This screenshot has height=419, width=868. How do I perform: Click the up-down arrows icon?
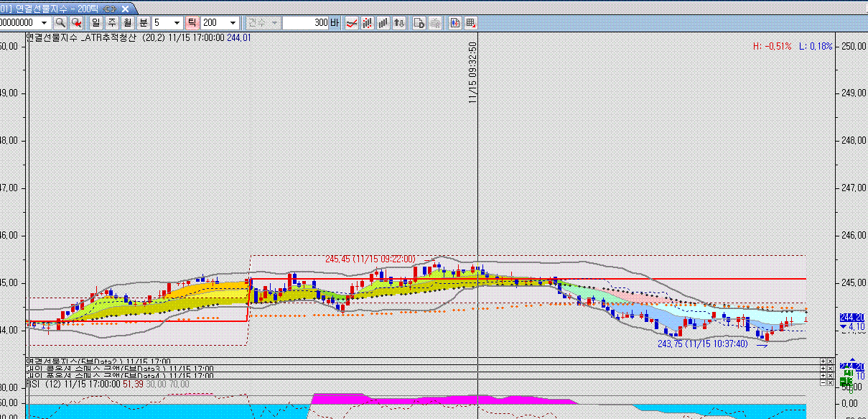pyautogui.click(x=399, y=23)
